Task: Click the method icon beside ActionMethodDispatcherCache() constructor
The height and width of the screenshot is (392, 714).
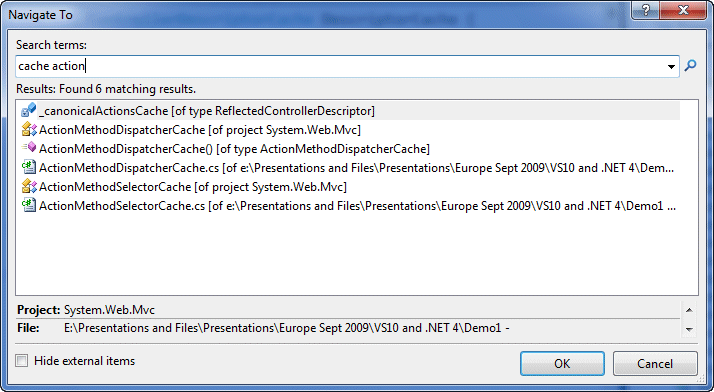Action: click(x=29, y=148)
